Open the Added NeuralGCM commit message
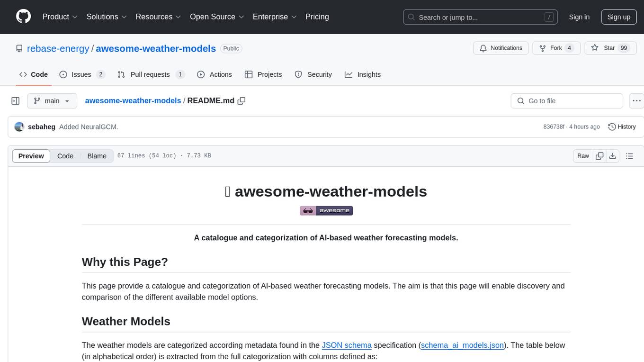 (89, 127)
